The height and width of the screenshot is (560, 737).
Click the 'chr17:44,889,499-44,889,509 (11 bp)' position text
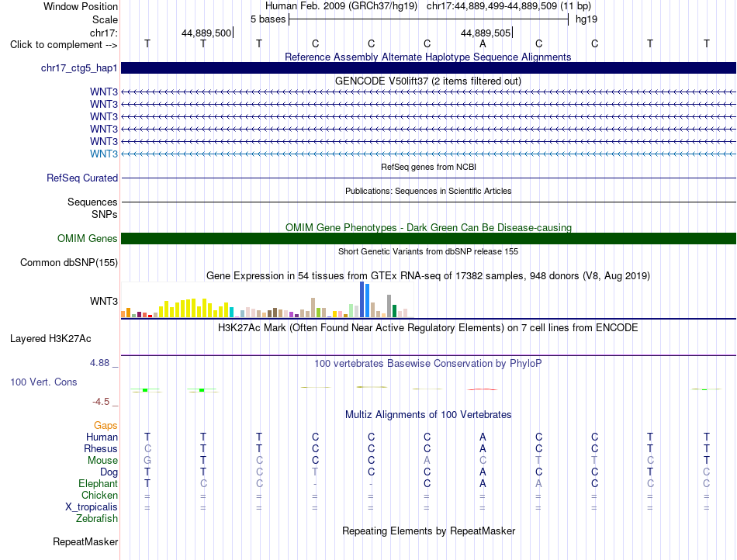509,6
